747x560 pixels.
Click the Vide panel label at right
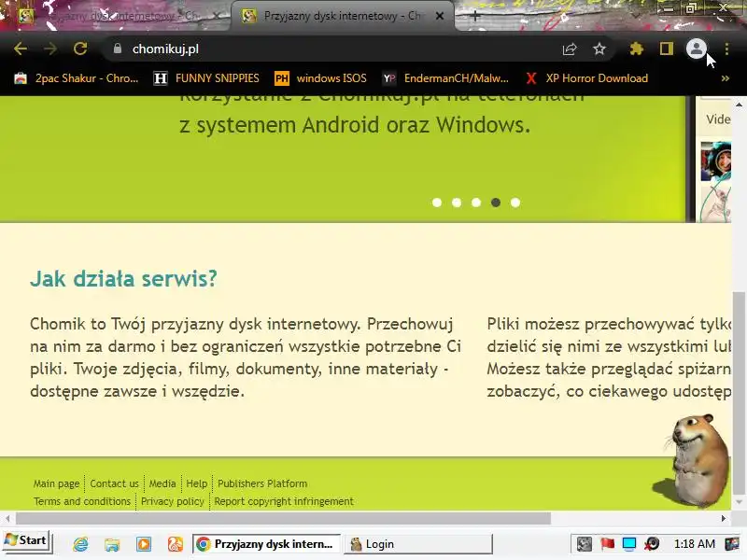click(718, 119)
